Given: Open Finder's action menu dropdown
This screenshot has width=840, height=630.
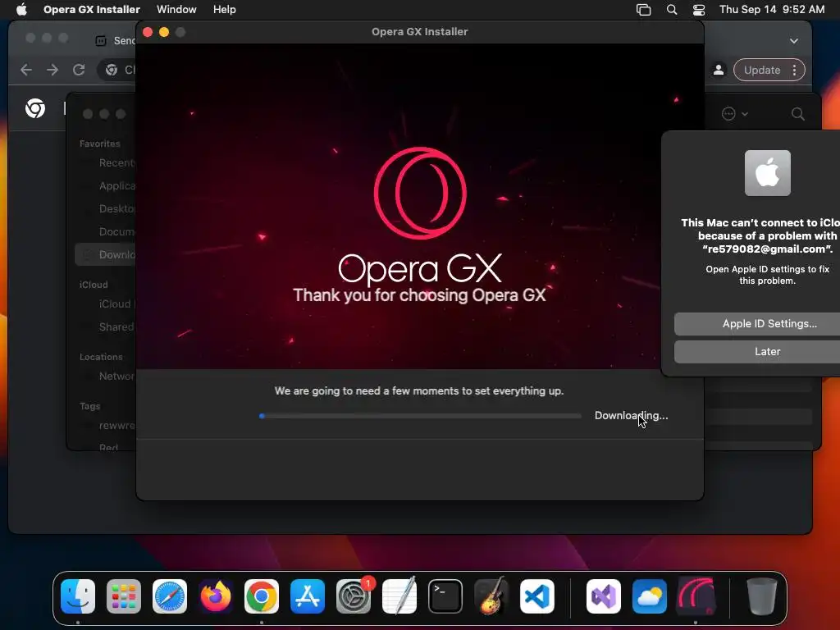Looking at the screenshot, I should [x=734, y=113].
